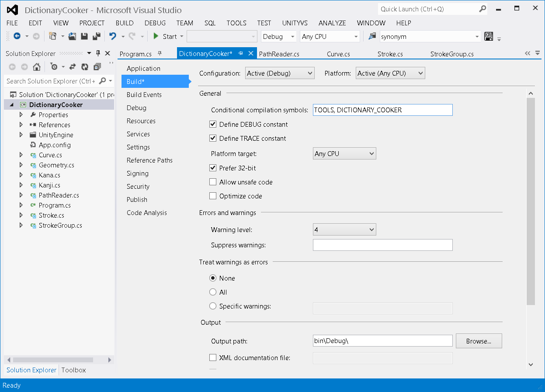Click the Solution Explorer search magnifier icon

[103, 81]
